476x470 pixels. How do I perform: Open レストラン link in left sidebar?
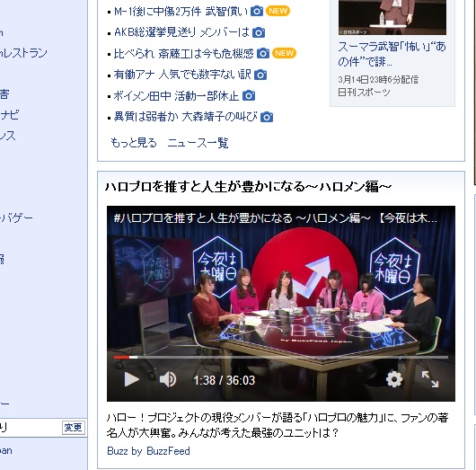pos(23,53)
